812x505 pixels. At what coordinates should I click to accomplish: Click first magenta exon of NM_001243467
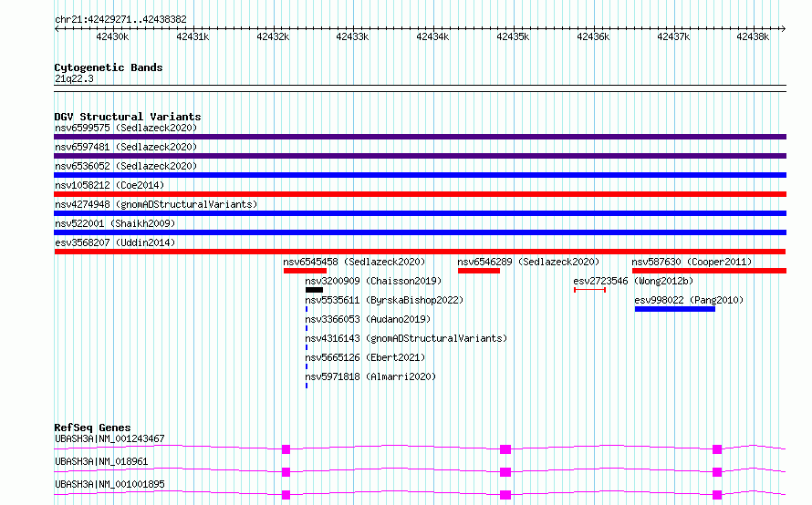286,449
